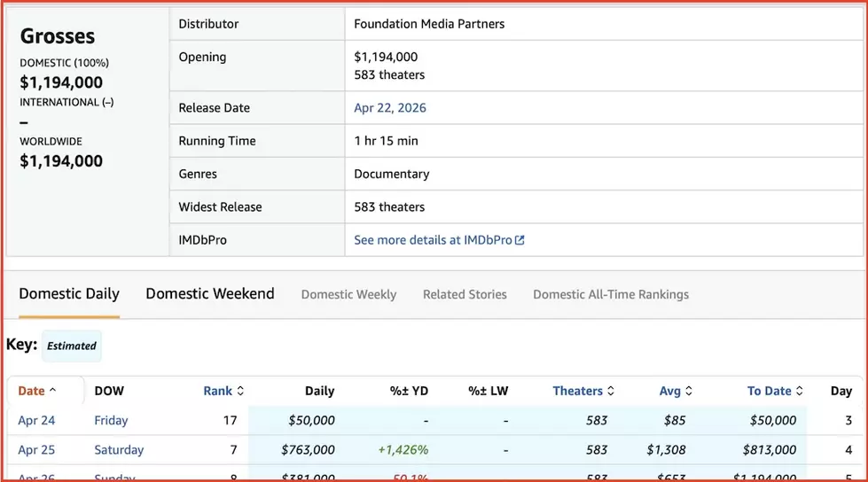This screenshot has height=482, width=868.
Task: Open the Apr 24 date link
Action: pos(36,420)
